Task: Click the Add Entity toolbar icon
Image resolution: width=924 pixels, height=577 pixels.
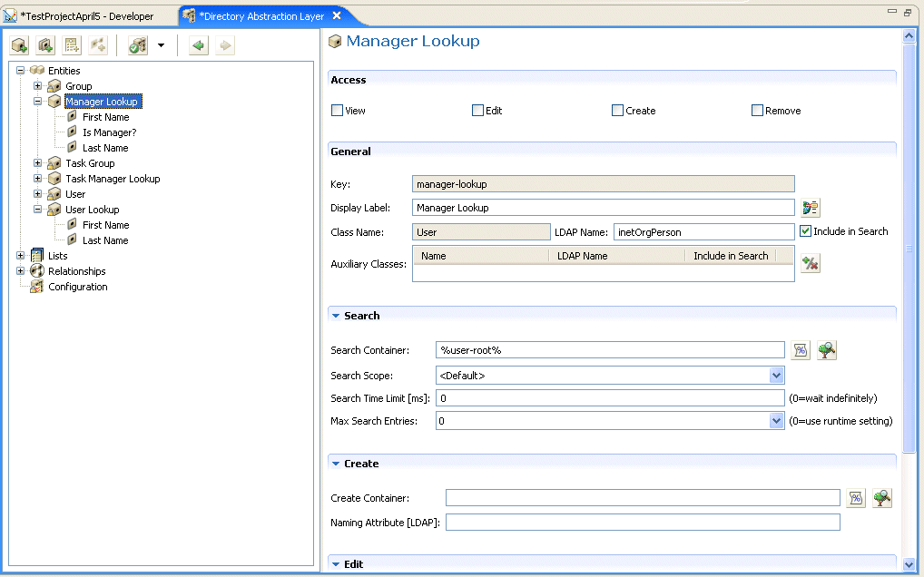Action: [x=19, y=45]
